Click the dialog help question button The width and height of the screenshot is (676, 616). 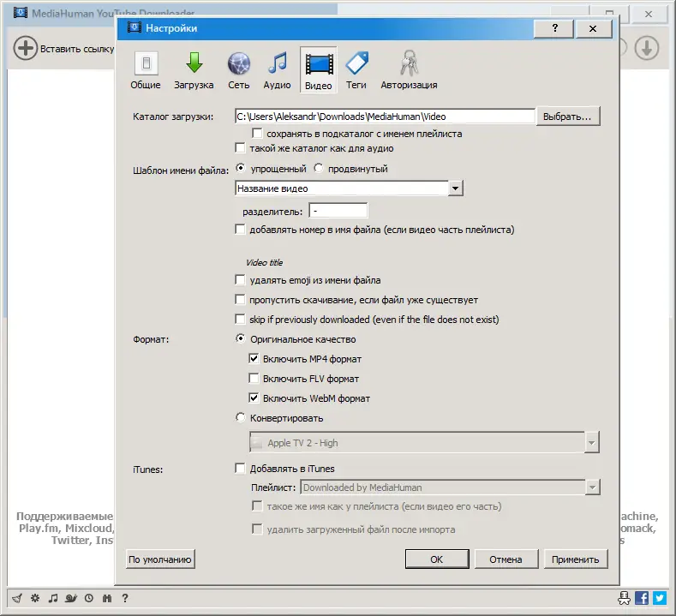click(x=554, y=28)
